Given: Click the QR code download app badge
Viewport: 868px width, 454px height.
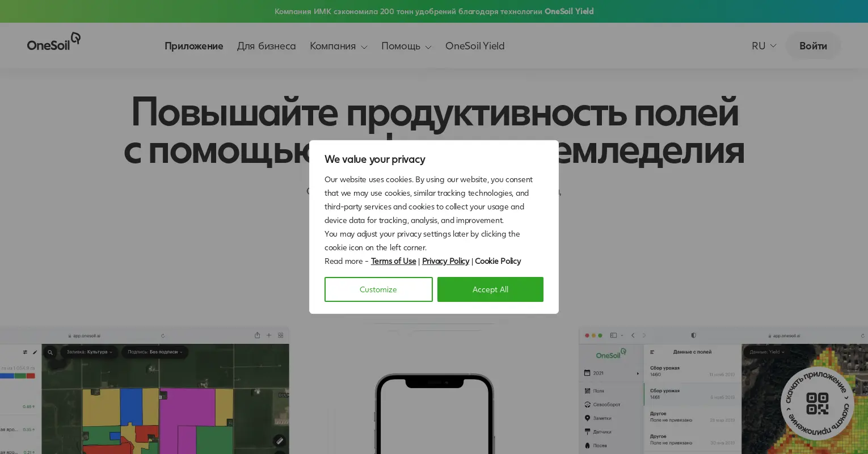Looking at the screenshot, I should pos(817,403).
